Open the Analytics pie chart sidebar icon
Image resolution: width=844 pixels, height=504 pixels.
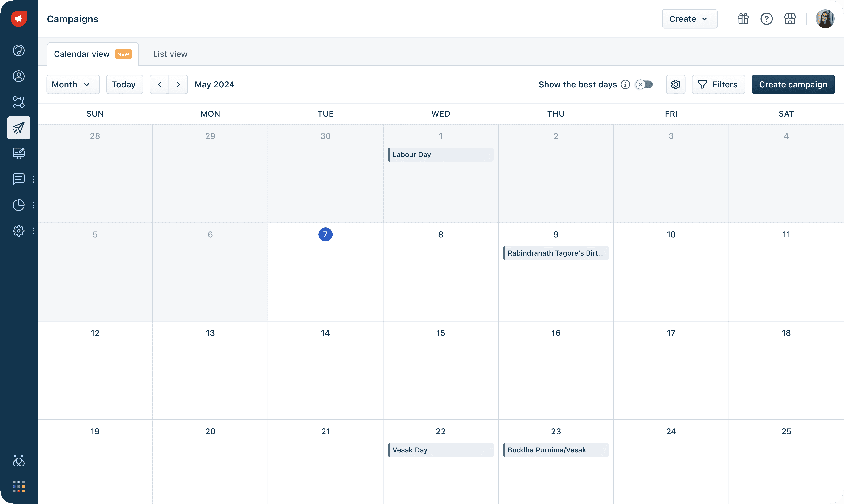click(19, 205)
